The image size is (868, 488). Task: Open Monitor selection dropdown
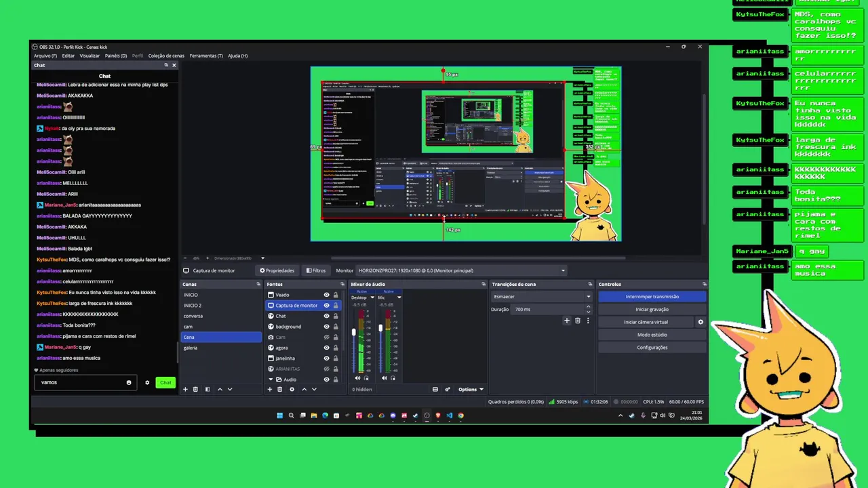coord(461,270)
